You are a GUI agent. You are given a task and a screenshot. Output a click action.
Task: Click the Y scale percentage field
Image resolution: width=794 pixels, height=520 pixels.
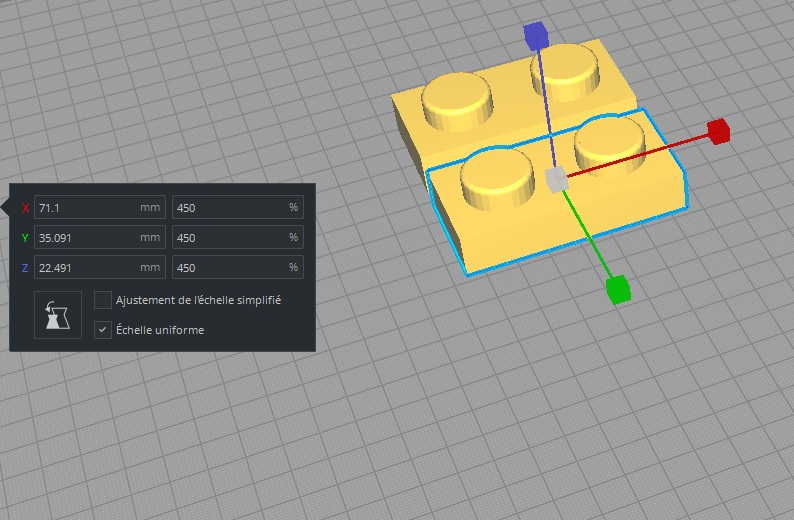point(237,237)
